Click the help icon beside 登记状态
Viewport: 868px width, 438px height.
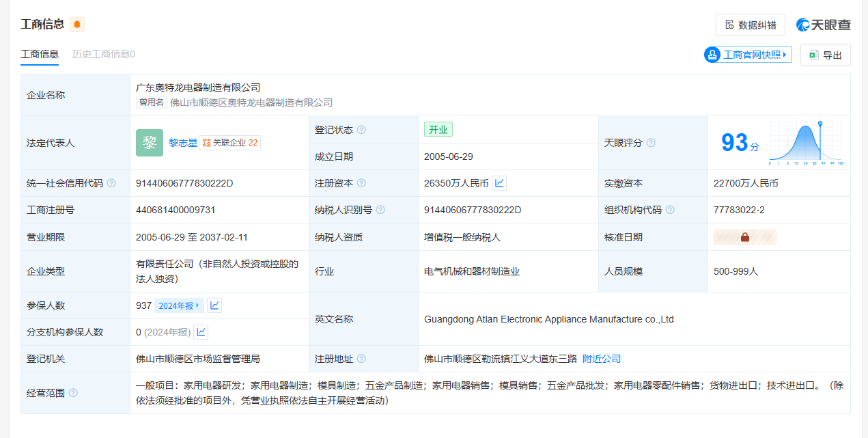click(x=361, y=130)
